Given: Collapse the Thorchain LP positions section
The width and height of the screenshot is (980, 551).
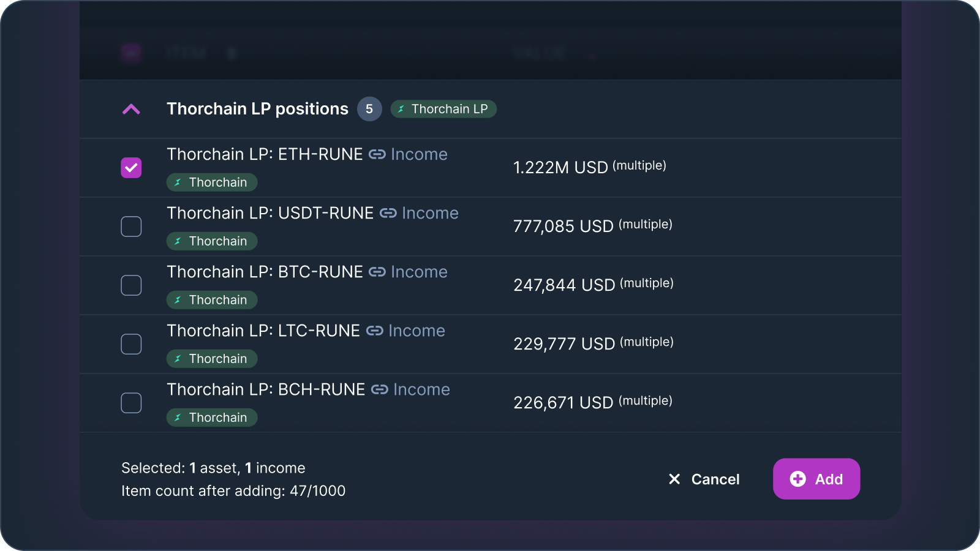Looking at the screenshot, I should pos(131,108).
